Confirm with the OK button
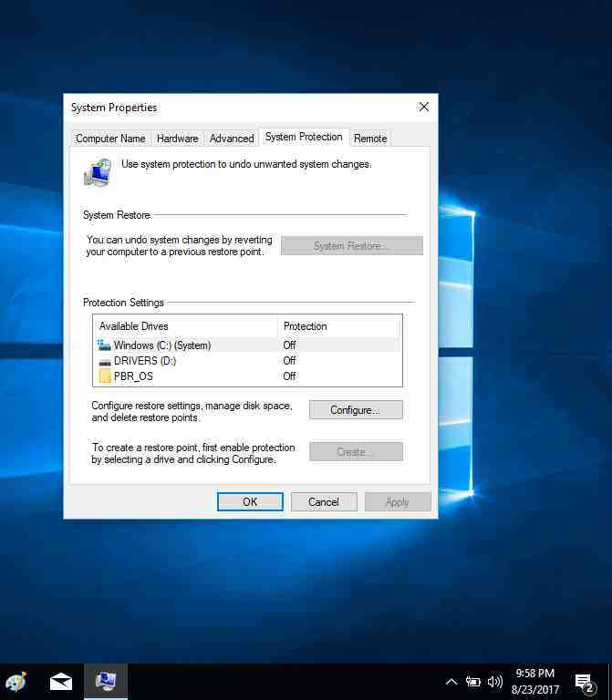This screenshot has width=612, height=700. [x=250, y=502]
